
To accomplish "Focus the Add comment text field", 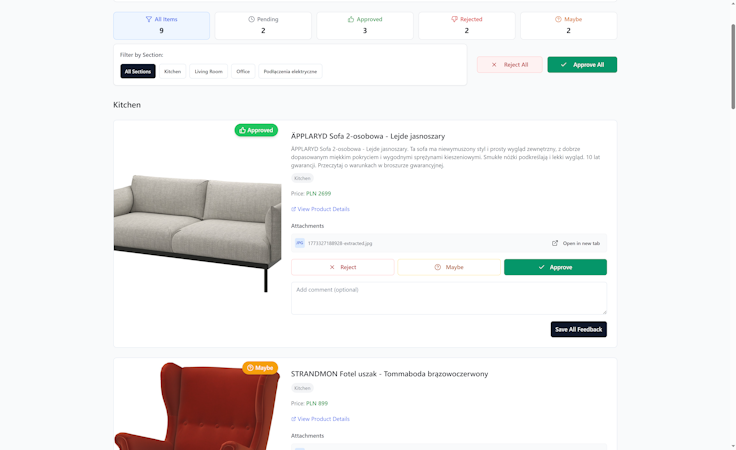I will point(449,298).
